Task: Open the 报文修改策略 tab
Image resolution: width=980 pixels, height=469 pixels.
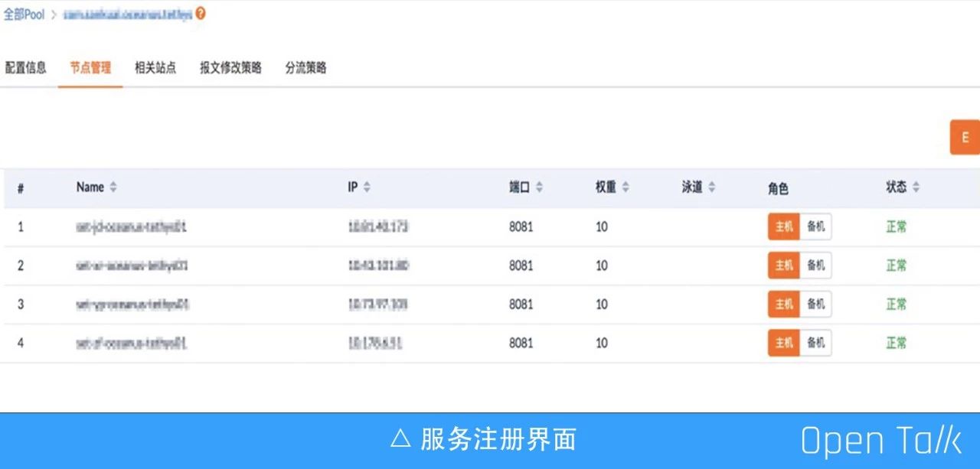Action: (230, 67)
